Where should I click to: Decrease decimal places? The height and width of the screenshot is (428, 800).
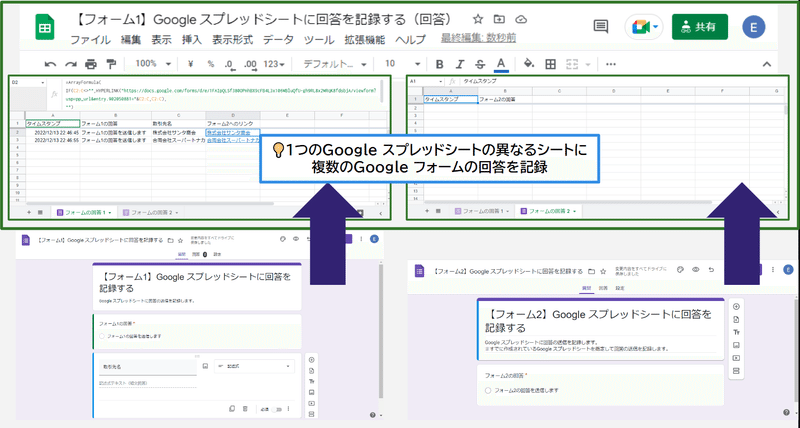click(229, 64)
